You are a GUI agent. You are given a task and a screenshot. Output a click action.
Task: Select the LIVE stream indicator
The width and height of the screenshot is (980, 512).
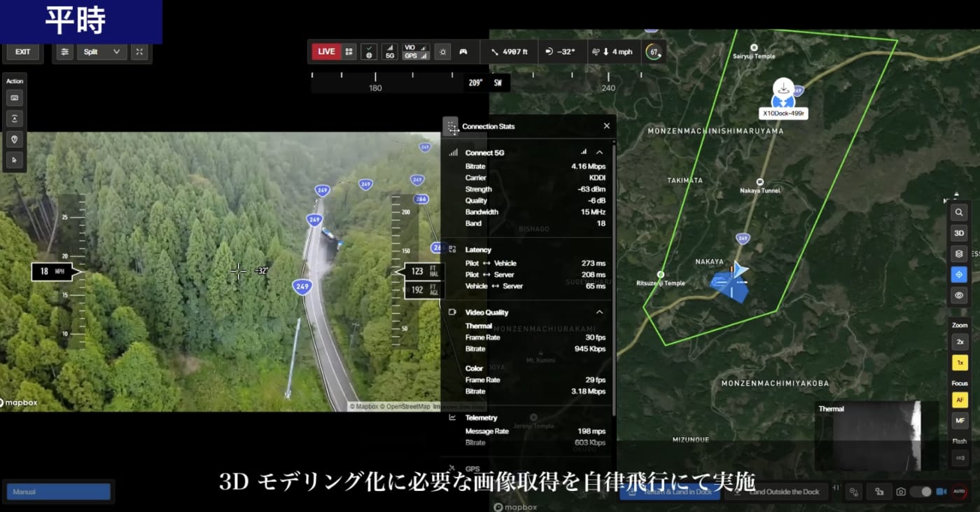coord(327,51)
